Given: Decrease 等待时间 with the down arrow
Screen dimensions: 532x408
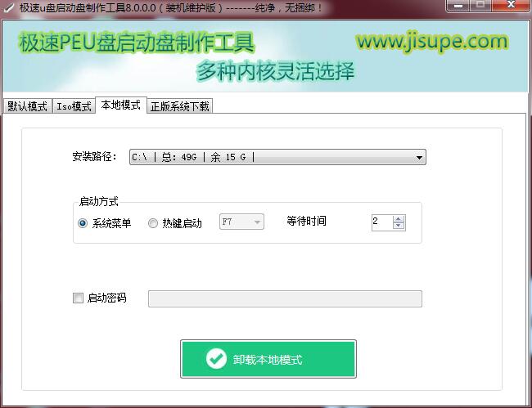Looking at the screenshot, I should (x=399, y=226).
